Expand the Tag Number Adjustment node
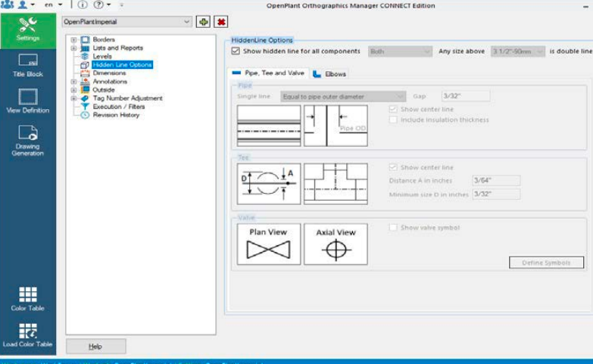Image resolution: width=593 pixels, height=364 pixels. (73, 98)
